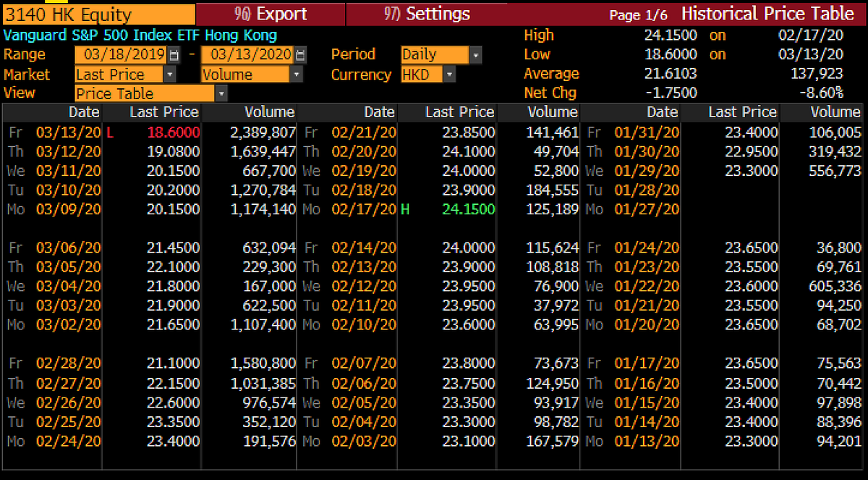Click the volume 167,579 cell
This screenshot has width=868, height=480.
553,441
